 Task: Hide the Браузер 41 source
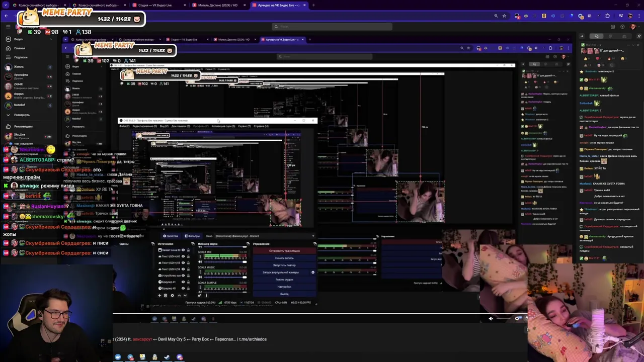pyautogui.click(x=183, y=282)
